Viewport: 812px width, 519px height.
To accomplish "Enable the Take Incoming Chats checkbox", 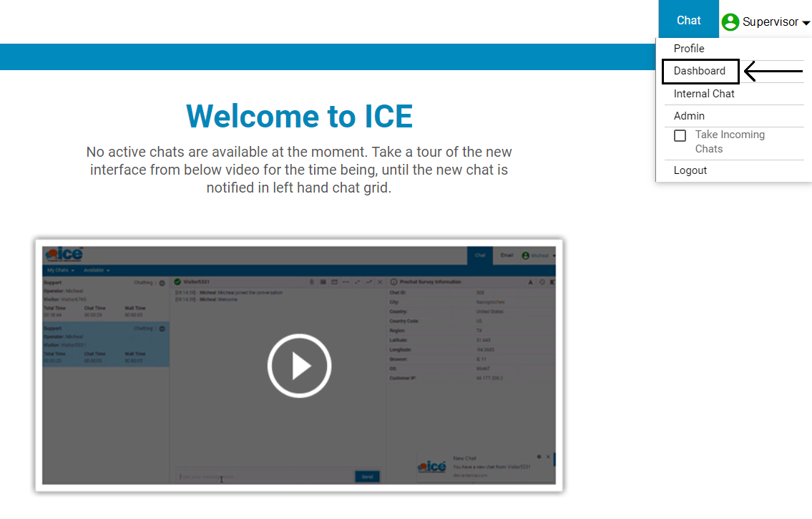I will [680, 135].
